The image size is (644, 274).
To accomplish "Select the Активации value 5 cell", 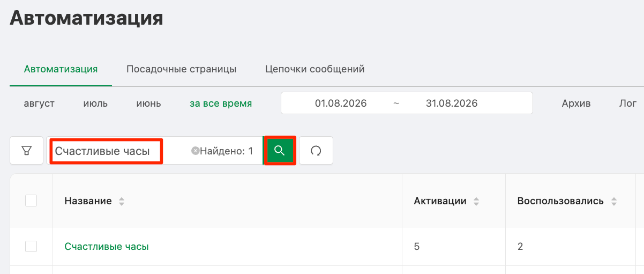I will [x=454, y=247].
